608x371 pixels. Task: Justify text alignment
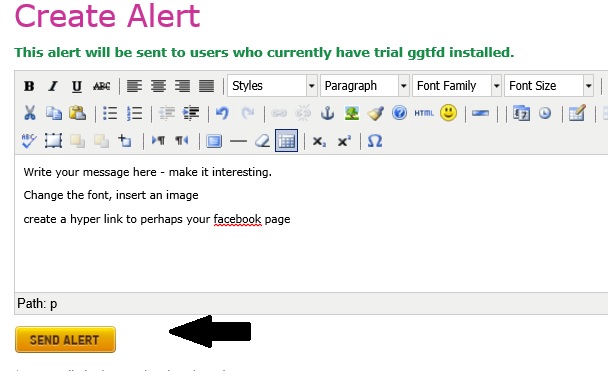coord(206,86)
